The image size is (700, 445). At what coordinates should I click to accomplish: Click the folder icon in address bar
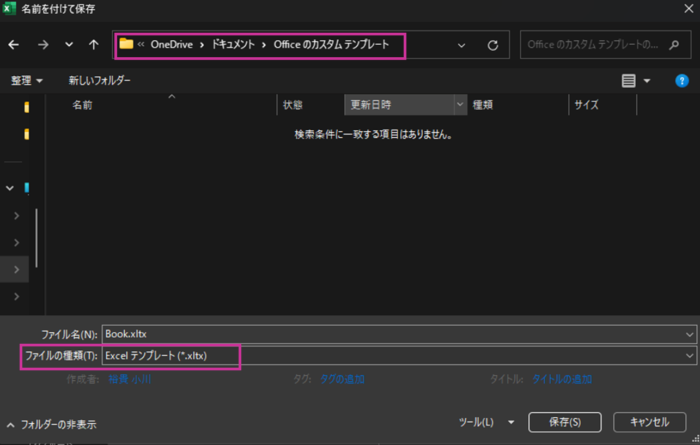126,44
